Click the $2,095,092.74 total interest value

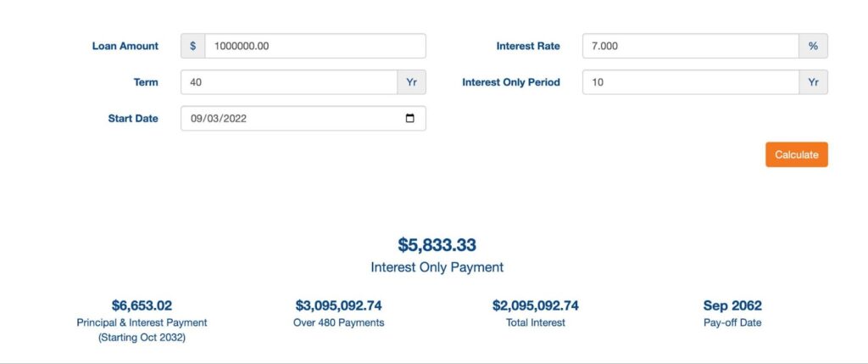(x=535, y=305)
